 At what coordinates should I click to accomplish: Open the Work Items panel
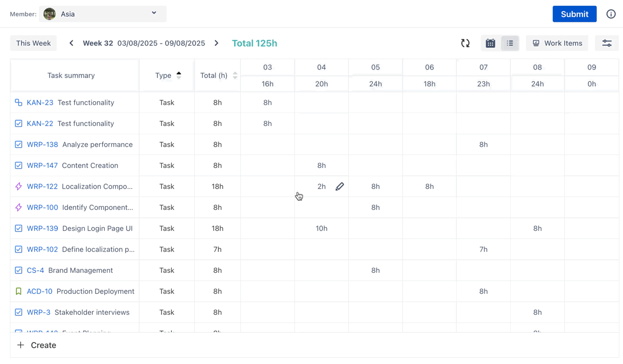click(557, 43)
